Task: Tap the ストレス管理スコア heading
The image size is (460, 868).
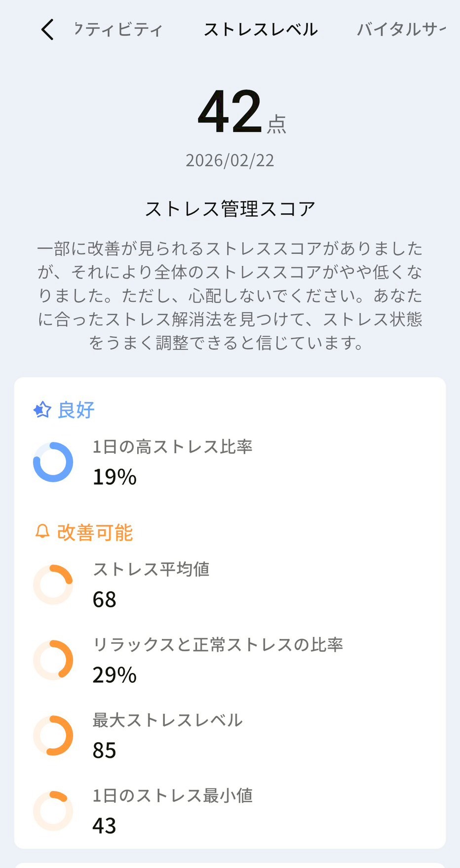Action: click(x=230, y=208)
